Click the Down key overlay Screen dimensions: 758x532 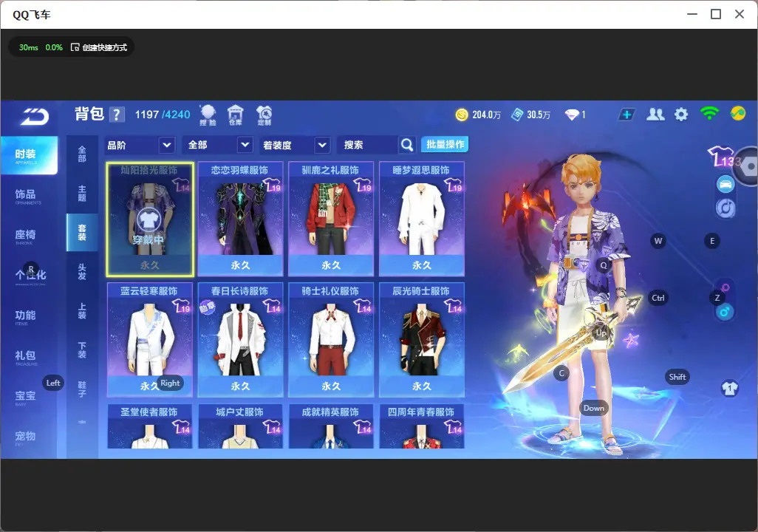pos(594,408)
